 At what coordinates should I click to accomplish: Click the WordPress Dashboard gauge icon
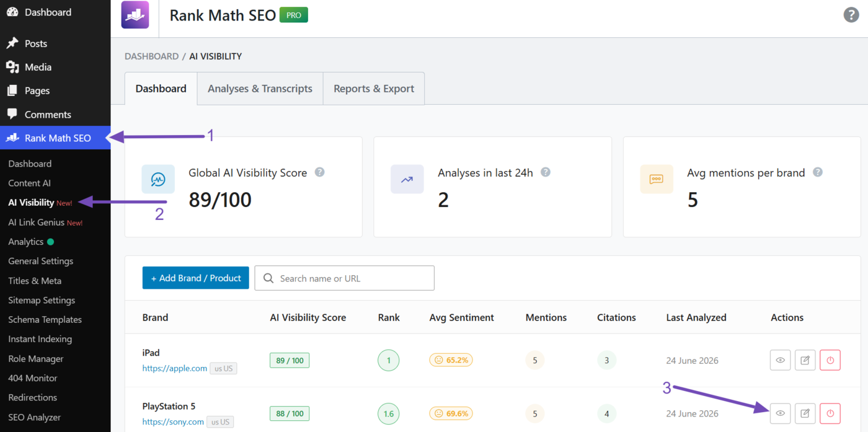coord(12,12)
